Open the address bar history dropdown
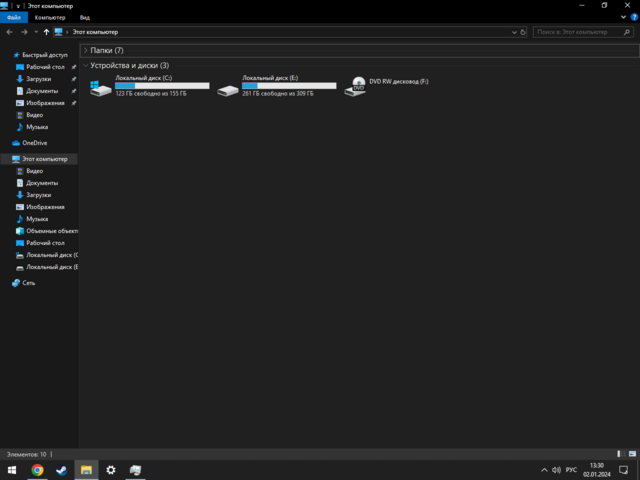This screenshot has height=480, width=640. tap(515, 32)
